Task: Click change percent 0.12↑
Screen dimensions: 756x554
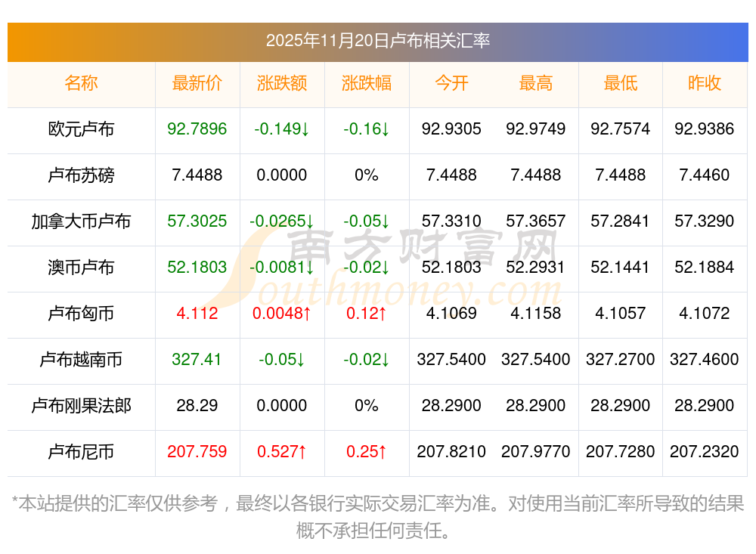Action: coord(367,313)
